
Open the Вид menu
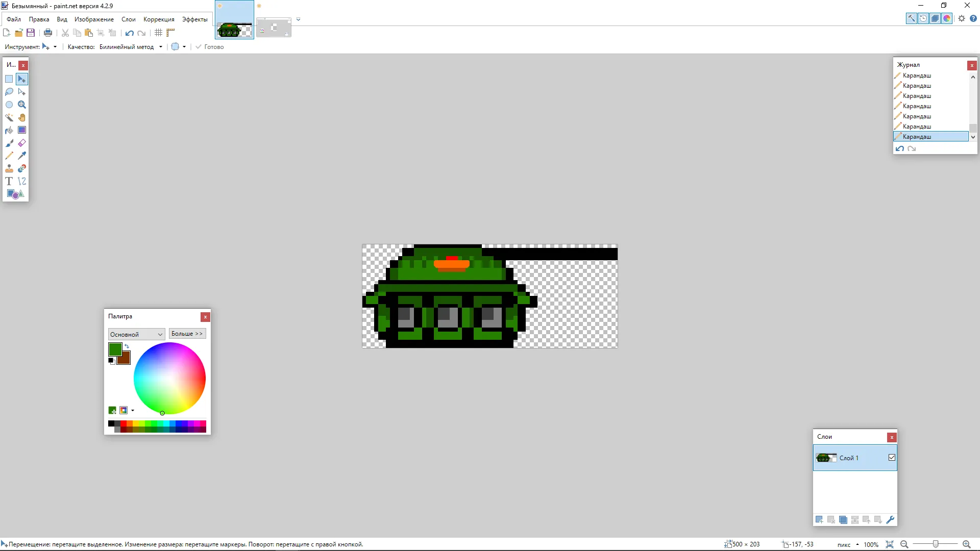62,19
